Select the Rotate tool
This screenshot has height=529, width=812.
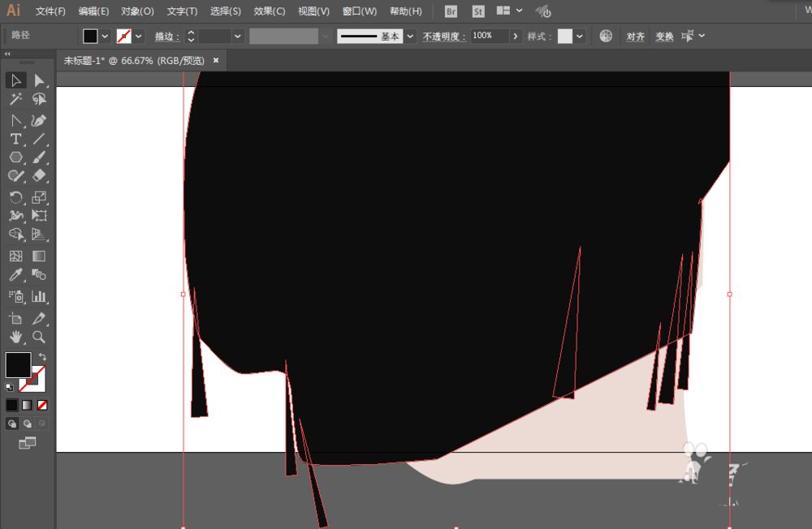(x=15, y=196)
